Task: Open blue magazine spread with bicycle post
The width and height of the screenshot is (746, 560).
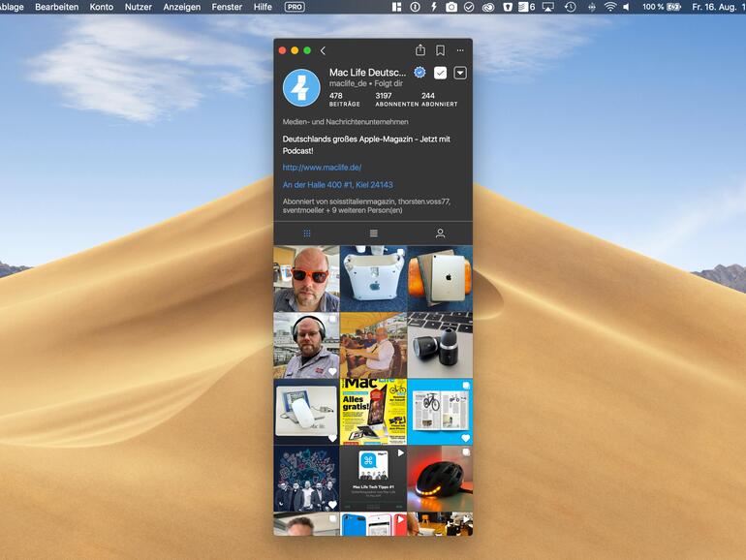Action: pyautogui.click(x=440, y=412)
